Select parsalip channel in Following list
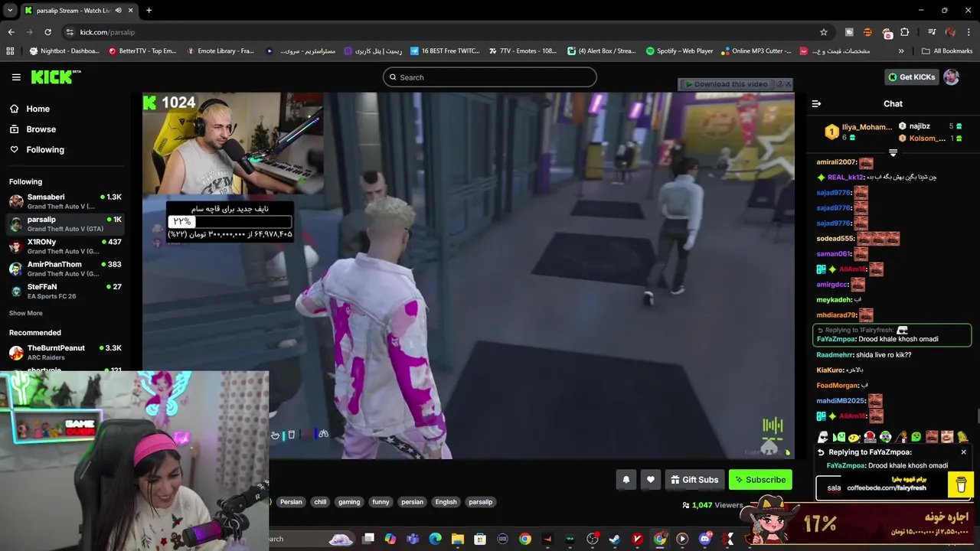Viewport: 980px width, 551px height. click(x=66, y=223)
